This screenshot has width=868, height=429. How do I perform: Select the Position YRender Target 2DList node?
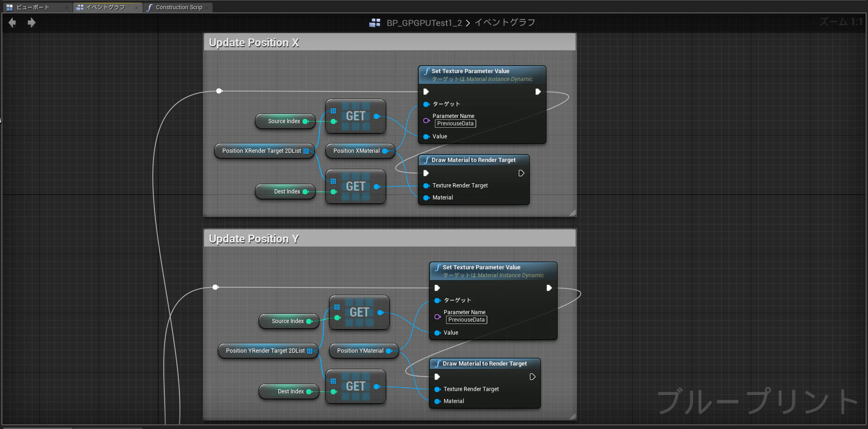pos(268,351)
